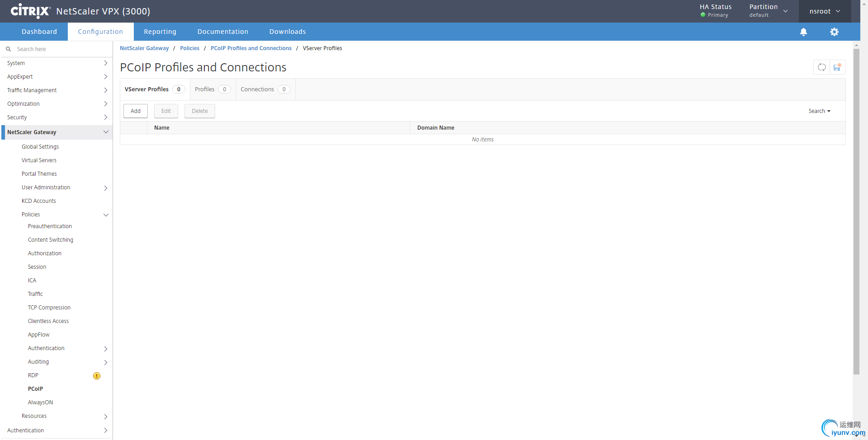Select the Configuration tab

[x=100, y=32]
